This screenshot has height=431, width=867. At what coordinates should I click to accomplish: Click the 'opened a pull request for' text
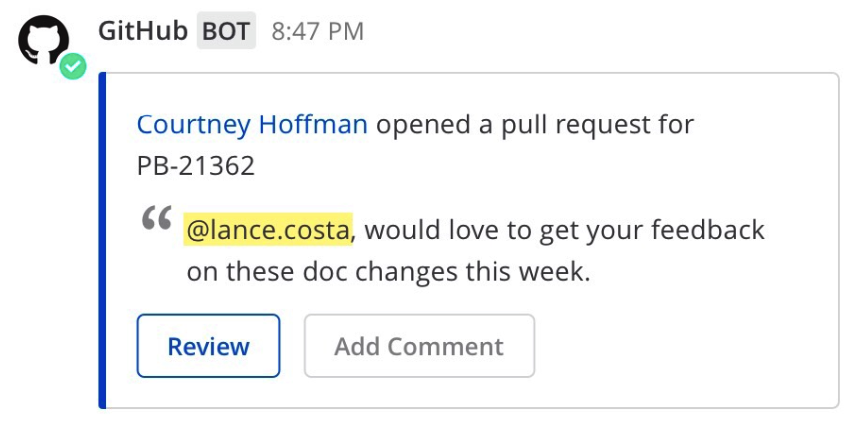tap(534, 125)
